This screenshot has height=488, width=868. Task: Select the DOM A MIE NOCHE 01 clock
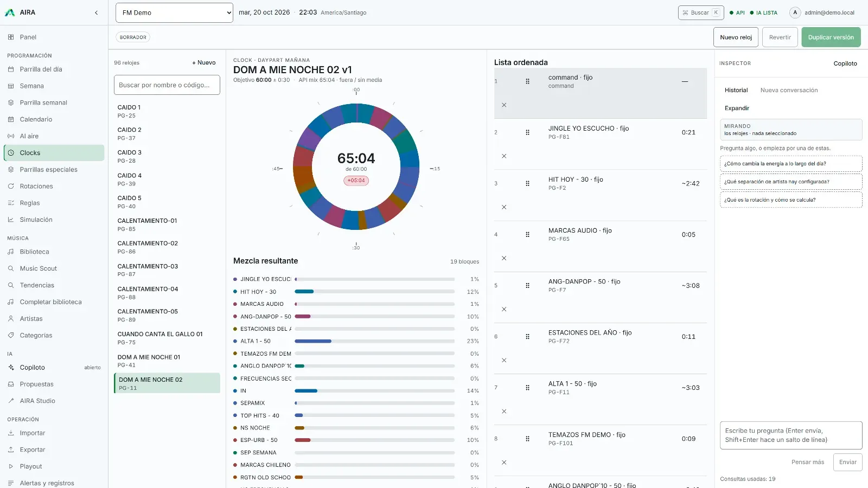tap(167, 361)
